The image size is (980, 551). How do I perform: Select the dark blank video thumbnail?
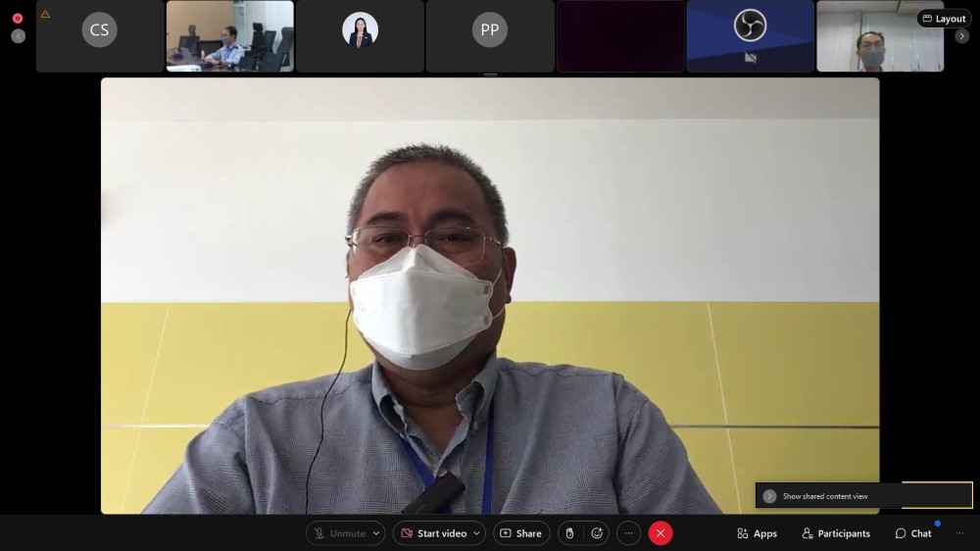(x=620, y=35)
